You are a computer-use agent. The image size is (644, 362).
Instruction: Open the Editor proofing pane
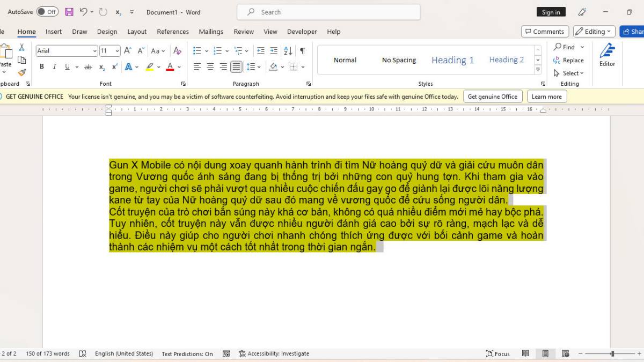coord(608,55)
